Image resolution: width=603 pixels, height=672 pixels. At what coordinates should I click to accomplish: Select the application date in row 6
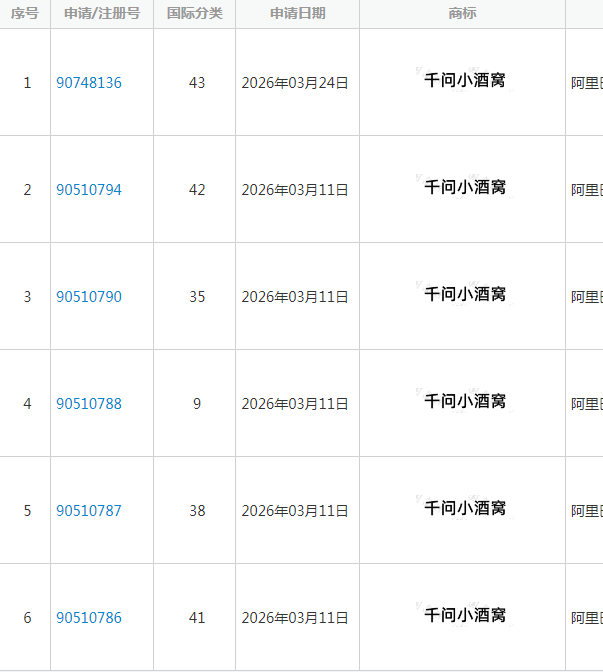point(295,618)
